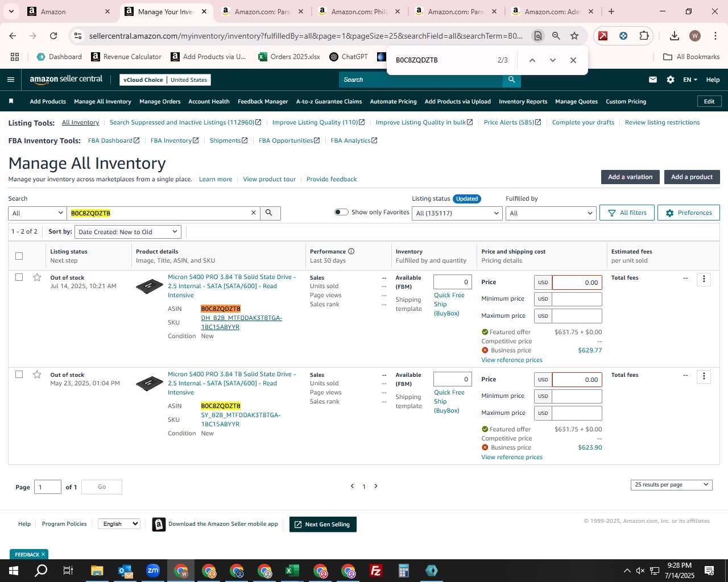Open the Preferences button
This screenshot has width=728, height=582.
[x=688, y=213]
